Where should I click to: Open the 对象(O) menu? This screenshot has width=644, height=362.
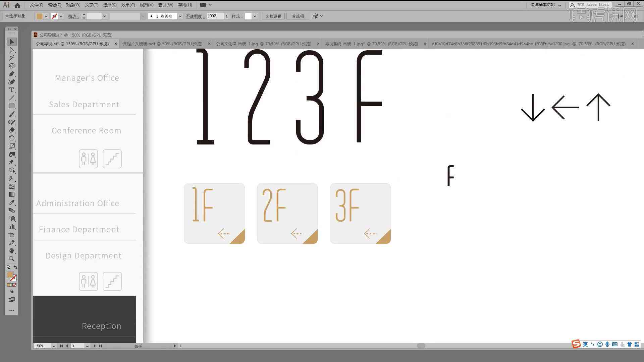(73, 5)
